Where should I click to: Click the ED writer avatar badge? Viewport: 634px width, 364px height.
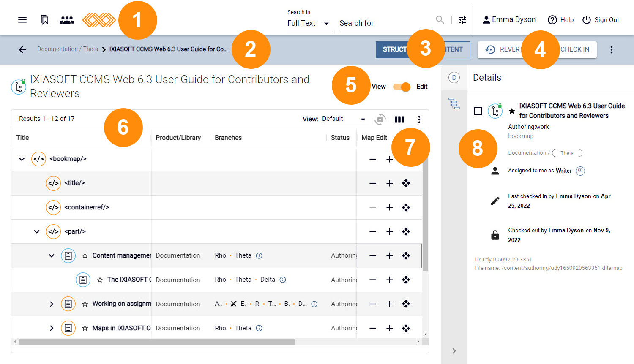[x=580, y=171]
